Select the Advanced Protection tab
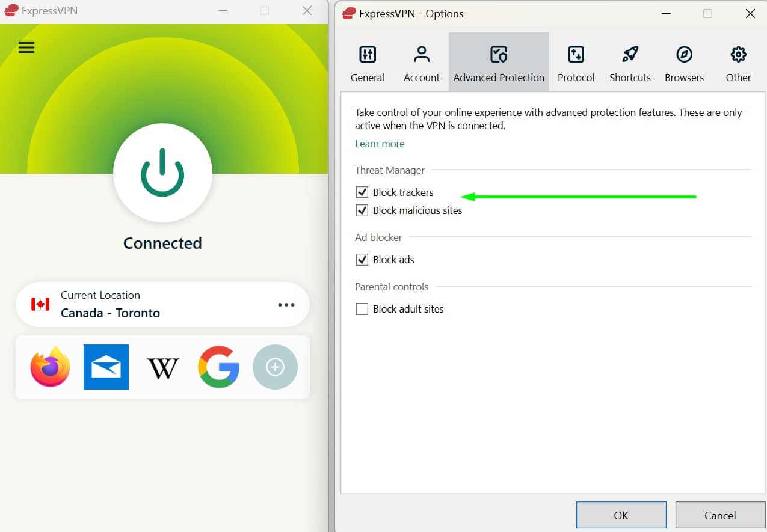Screen dimensions: 767x532 499,63
